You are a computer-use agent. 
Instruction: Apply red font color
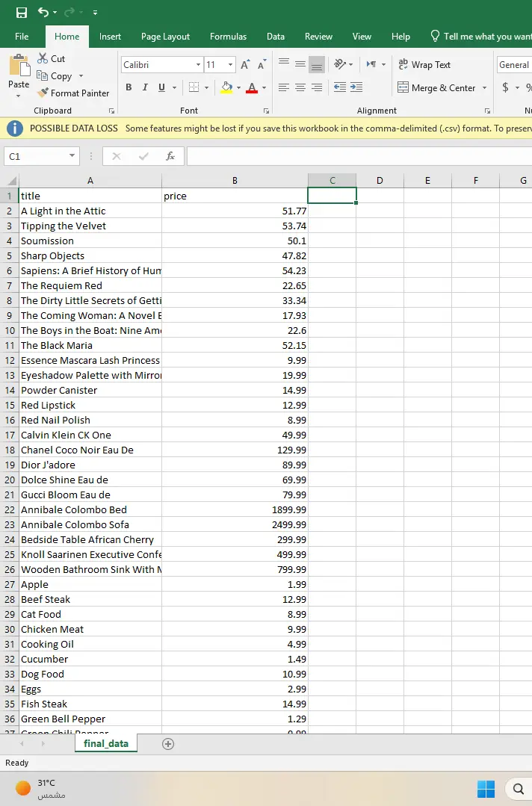tap(252, 87)
